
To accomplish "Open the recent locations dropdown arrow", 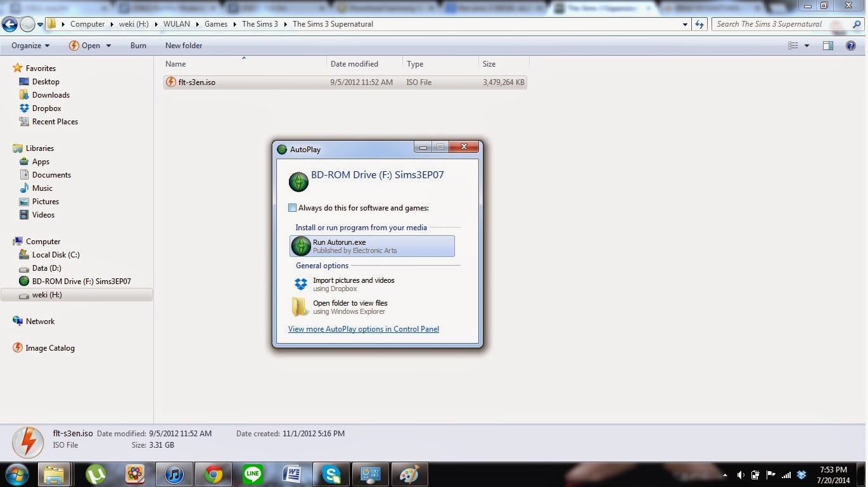I will point(41,25).
